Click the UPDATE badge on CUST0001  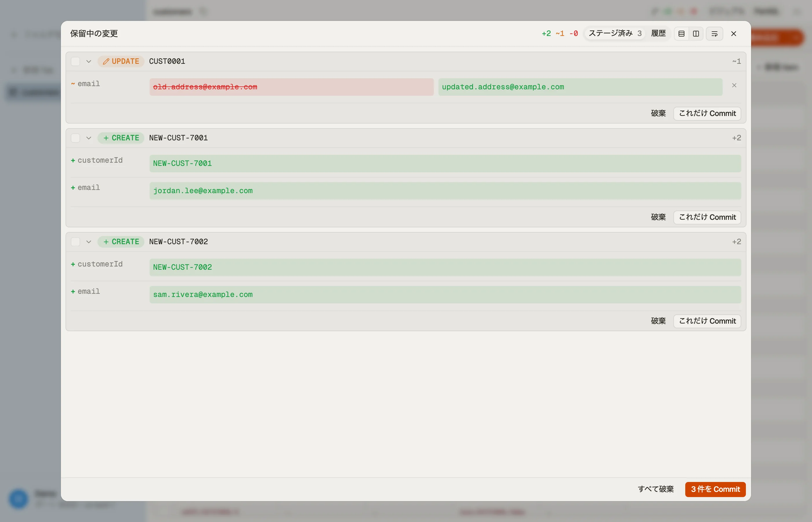pos(121,61)
